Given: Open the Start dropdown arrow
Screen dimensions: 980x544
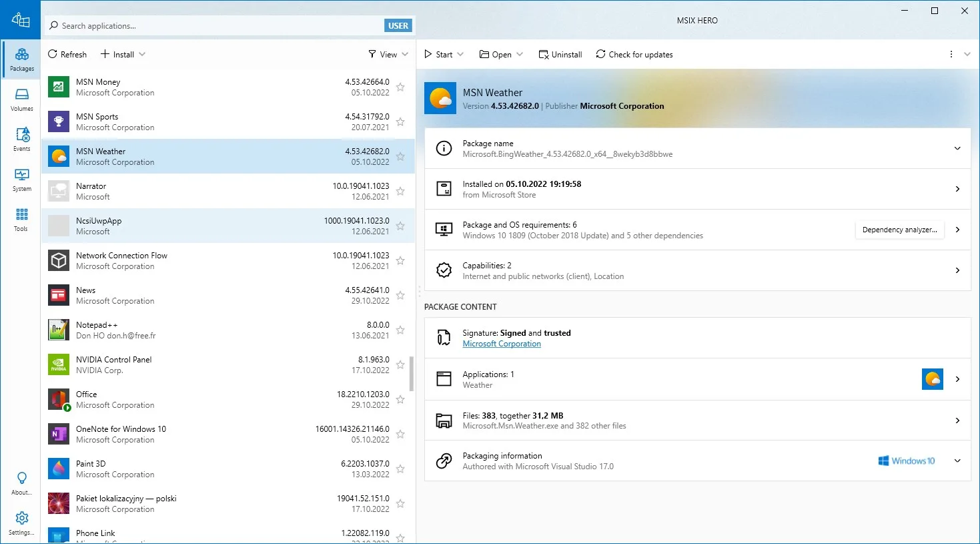Looking at the screenshot, I should tap(460, 55).
